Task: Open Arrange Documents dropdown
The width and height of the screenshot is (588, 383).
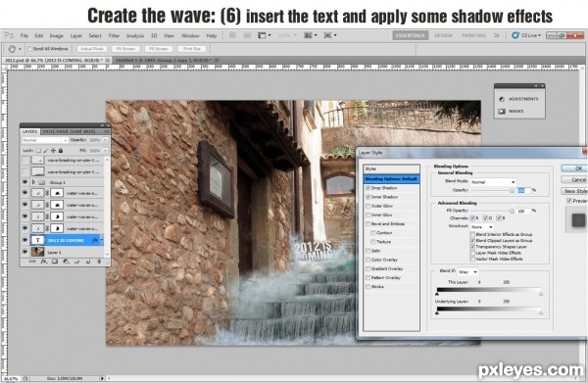Action: pyautogui.click(x=310, y=35)
